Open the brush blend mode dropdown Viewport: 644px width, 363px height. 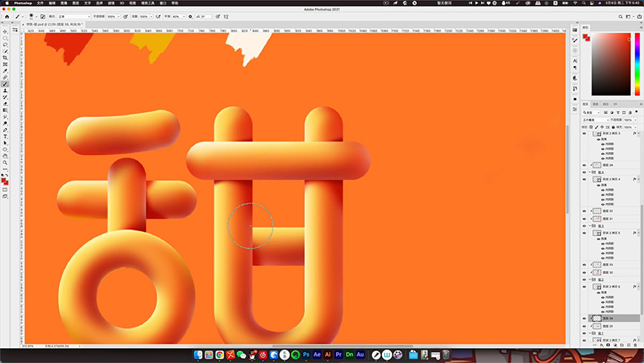[x=74, y=17]
